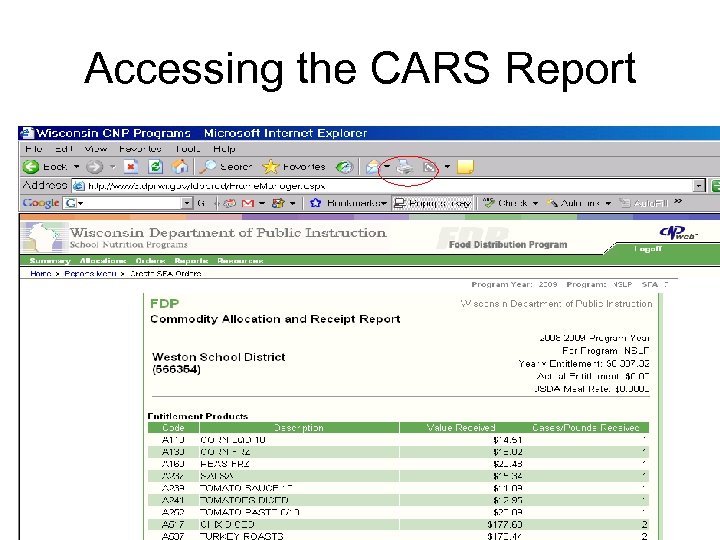Open the Favorites menu
The height and width of the screenshot is (540, 720).
coord(140,149)
